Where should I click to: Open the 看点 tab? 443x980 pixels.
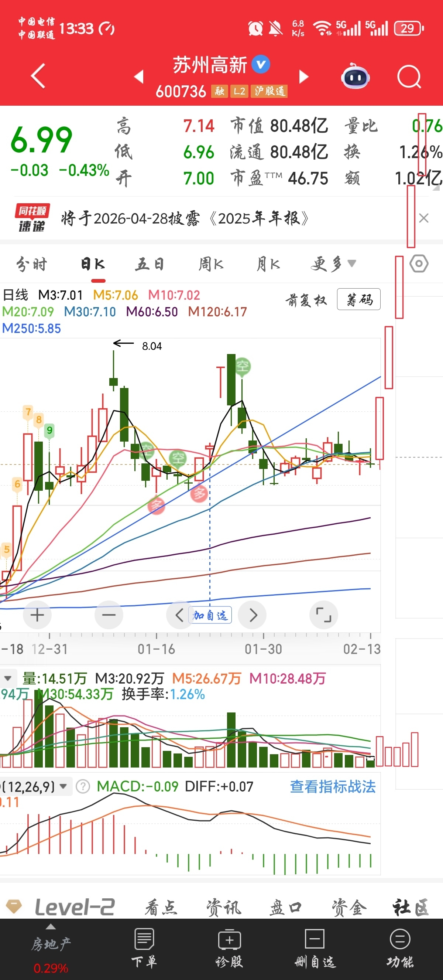pos(161,908)
